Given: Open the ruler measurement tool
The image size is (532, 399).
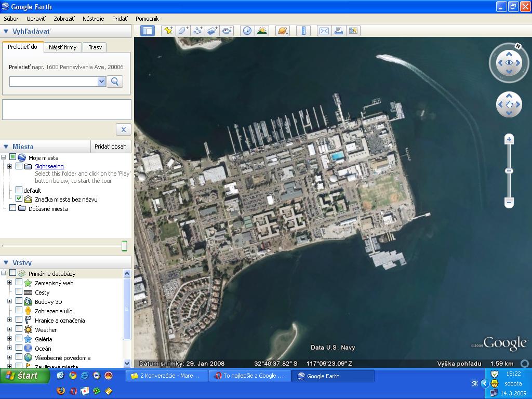Looking at the screenshot, I should coord(303,31).
